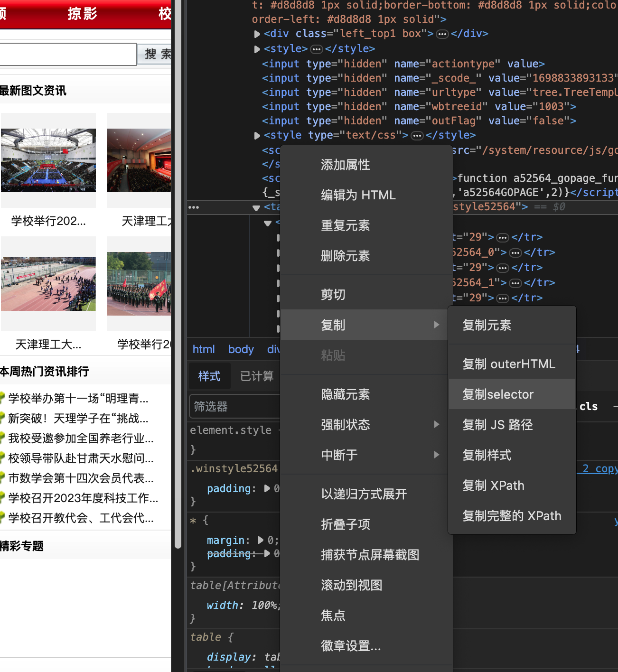Expand the margin property triangle in styles
The width and height of the screenshot is (618, 672).
tap(260, 540)
